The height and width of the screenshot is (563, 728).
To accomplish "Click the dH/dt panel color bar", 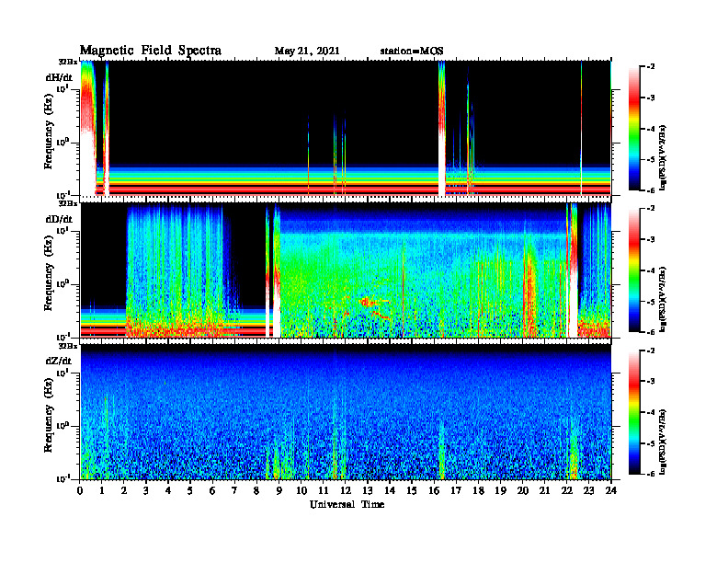I will pyautogui.click(x=634, y=129).
